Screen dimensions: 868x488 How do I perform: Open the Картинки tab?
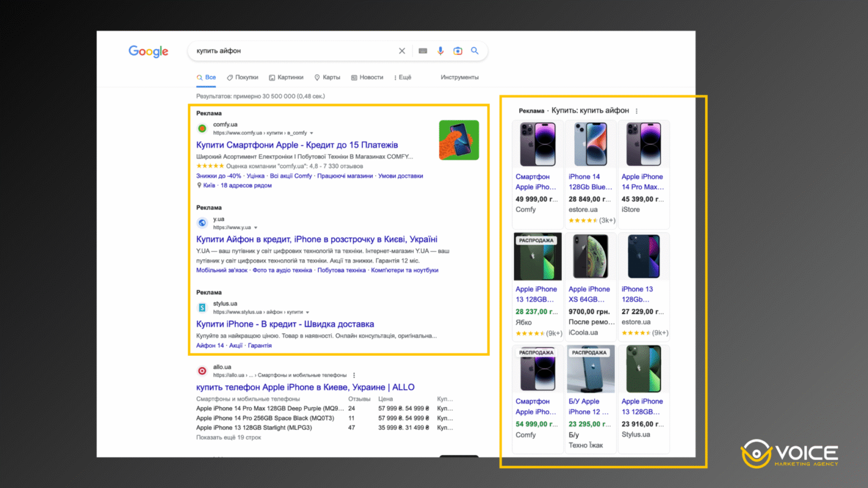click(287, 77)
